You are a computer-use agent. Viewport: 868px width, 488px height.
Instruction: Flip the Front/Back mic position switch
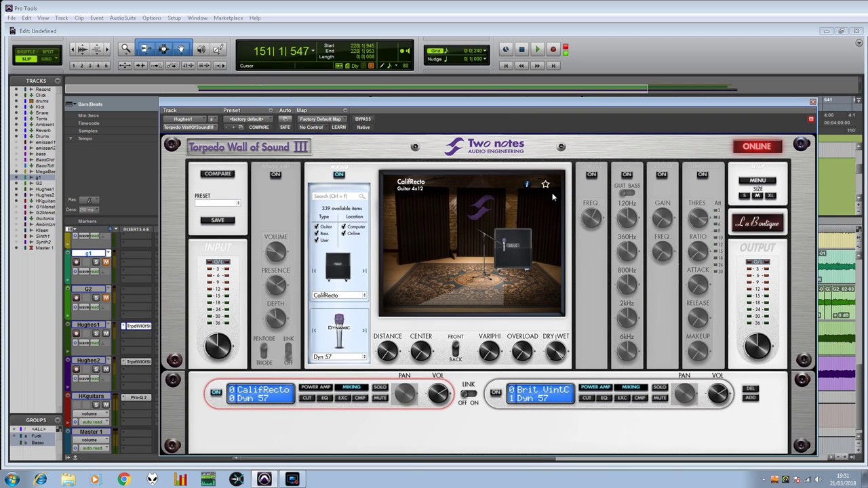click(456, 348)
